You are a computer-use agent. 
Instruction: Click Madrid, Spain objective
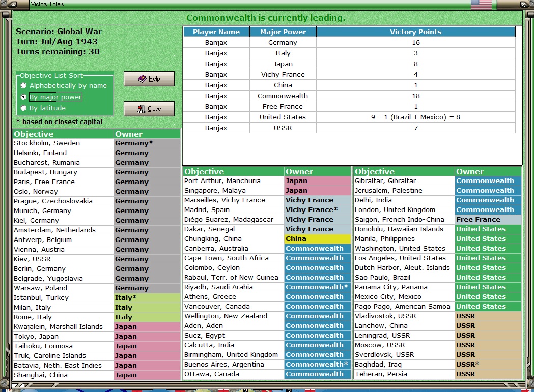tap(234, 210)
